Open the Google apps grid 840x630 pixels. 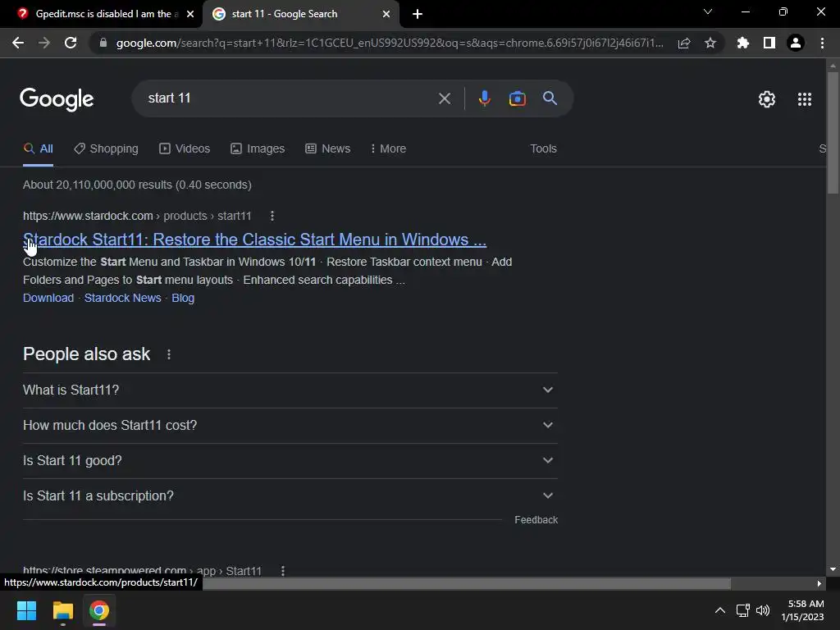tap(805, 99)
